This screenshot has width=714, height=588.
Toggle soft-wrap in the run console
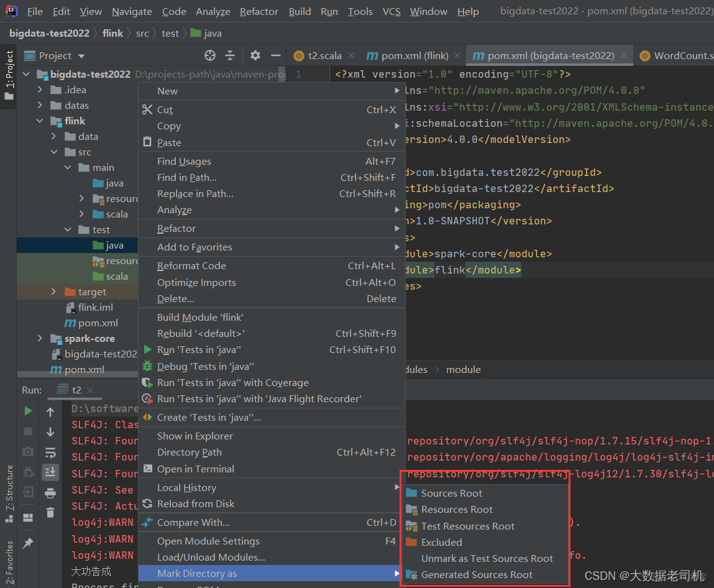50,452
